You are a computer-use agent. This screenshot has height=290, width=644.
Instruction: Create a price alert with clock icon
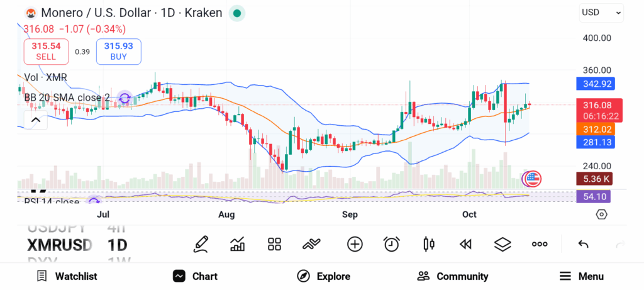pos(392,244)
